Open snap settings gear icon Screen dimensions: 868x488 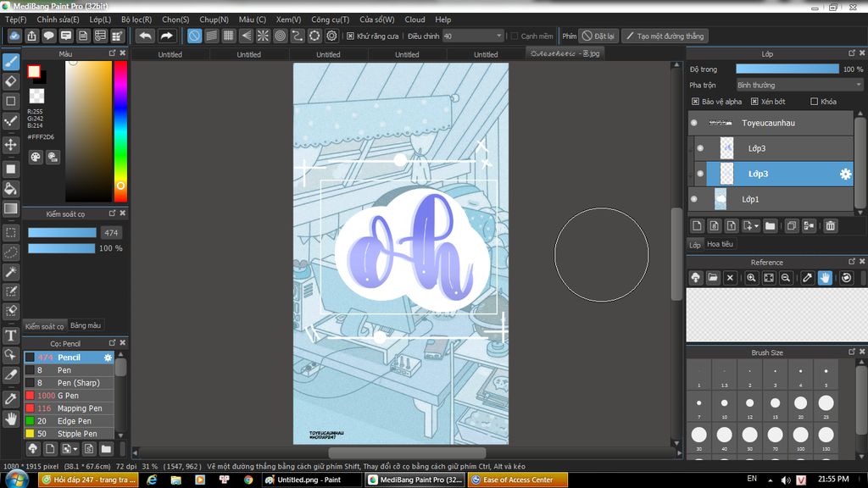(x=331, y=36)
